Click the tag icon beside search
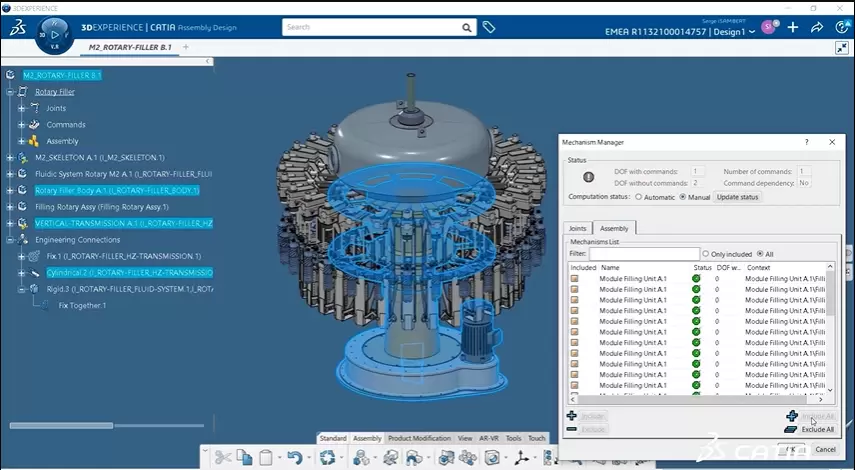The image size is (855, 470). [x=489, y=28]
